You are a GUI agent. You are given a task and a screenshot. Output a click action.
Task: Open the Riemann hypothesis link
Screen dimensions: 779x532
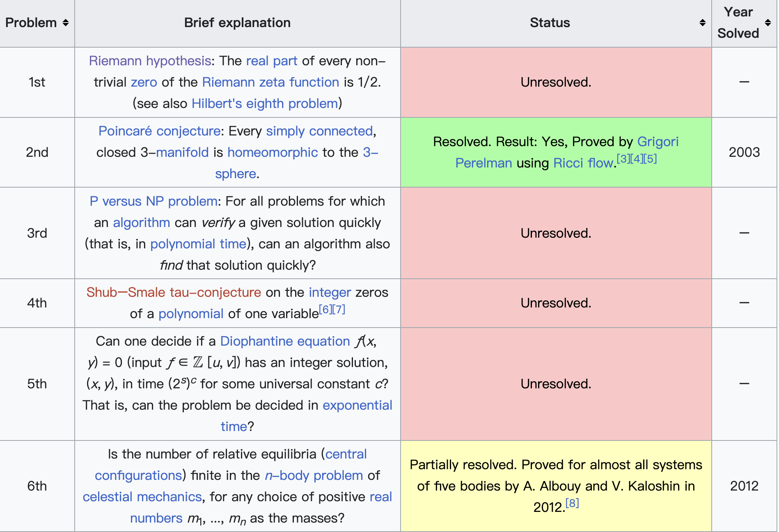[150, 61]
